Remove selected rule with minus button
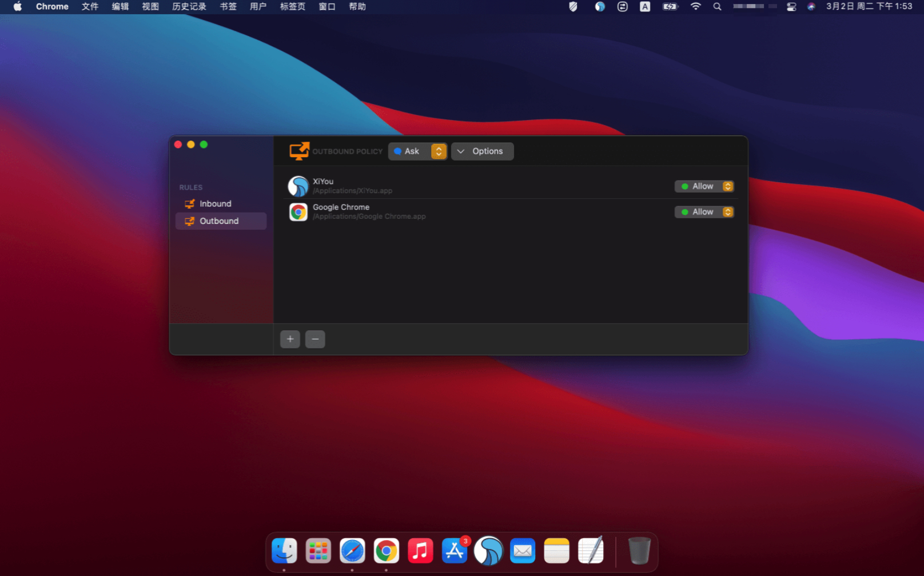This screenshot has width=924, height=576. [315, 339]
